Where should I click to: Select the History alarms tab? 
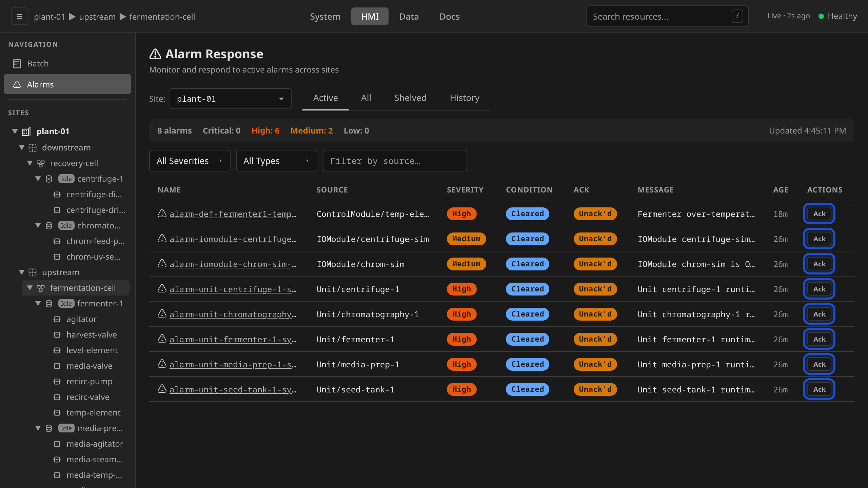pyautogui.click(x=465, y=98)
